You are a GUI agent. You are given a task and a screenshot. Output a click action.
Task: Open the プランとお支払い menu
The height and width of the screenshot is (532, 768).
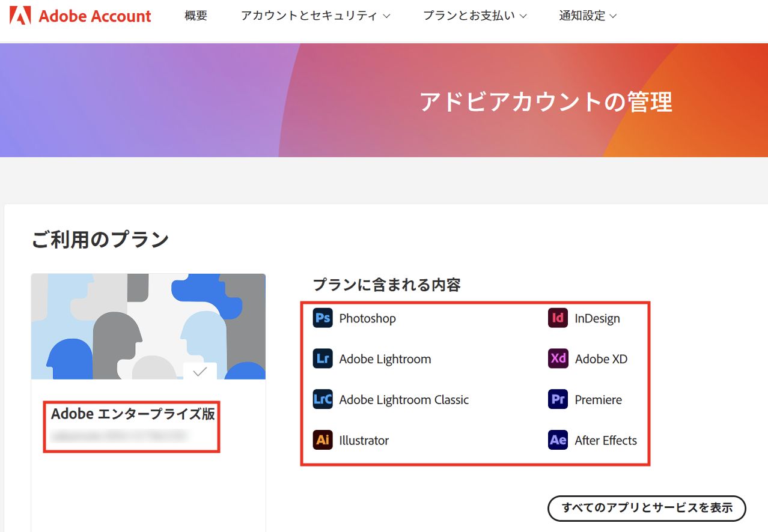[475, 16]
